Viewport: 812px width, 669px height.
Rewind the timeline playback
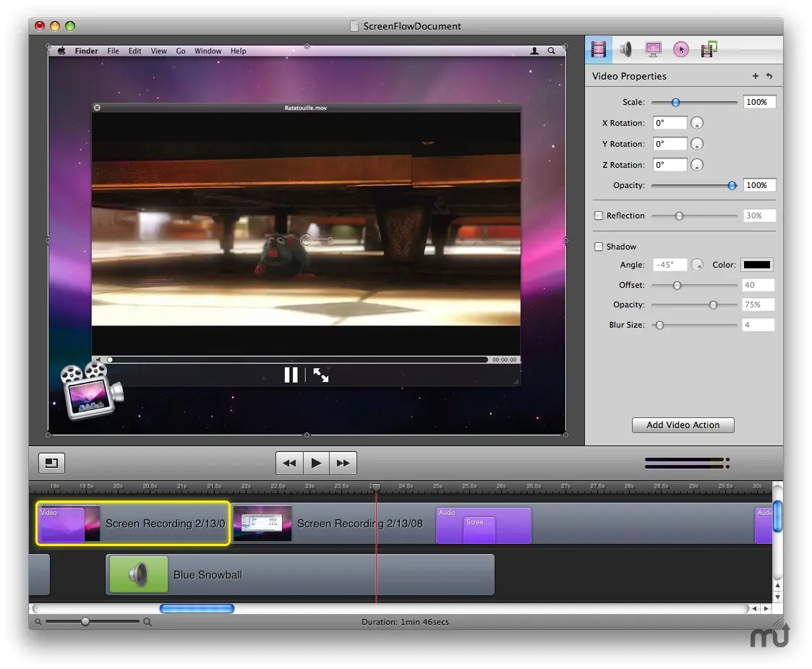[289, 463]
